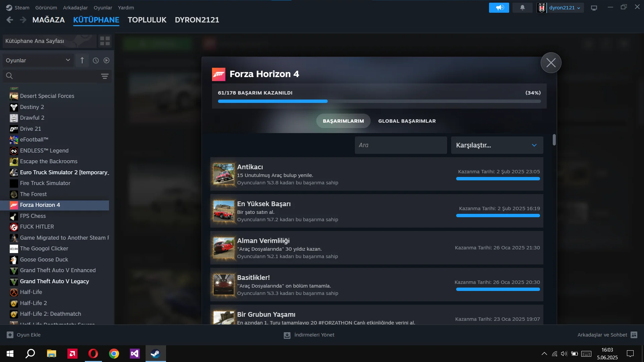The width and height of the screenshot is (644, 362).
Task: Click the announcements megaphone icon
Action: coord(499,8)
